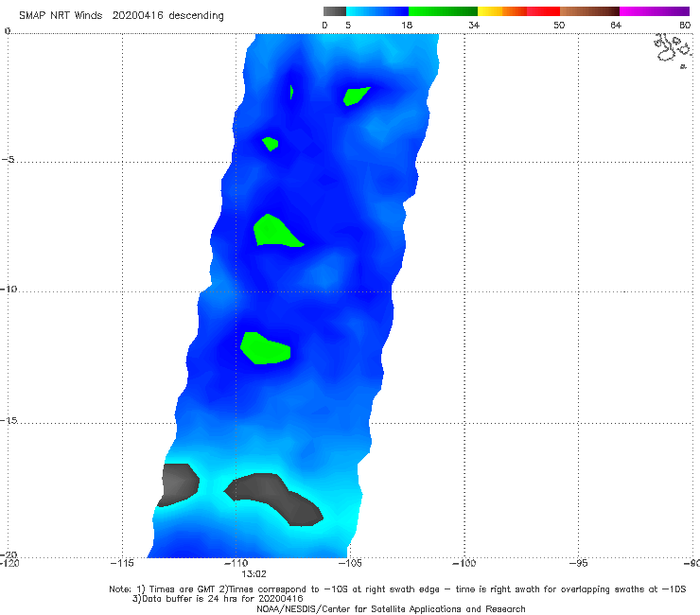This screenshot has width=700, height=615.
Task: Click the swath time label '13:02'
Action: [254, 574]
